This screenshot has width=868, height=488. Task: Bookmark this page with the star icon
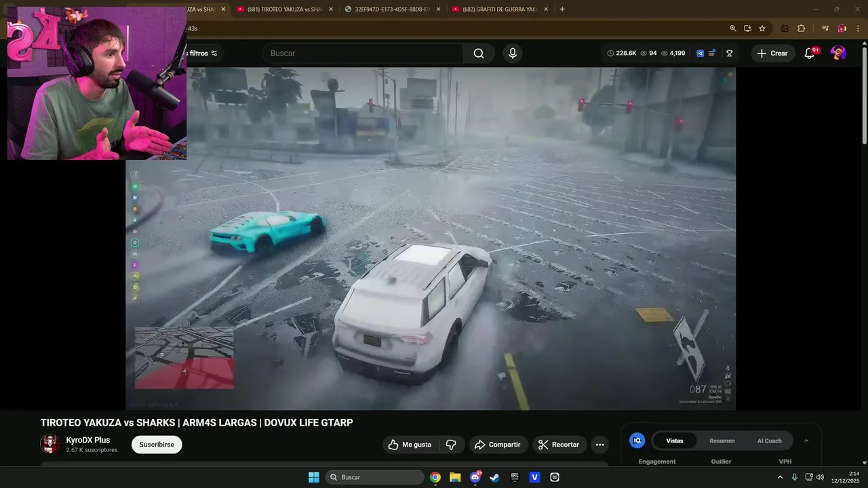(762, 28)
